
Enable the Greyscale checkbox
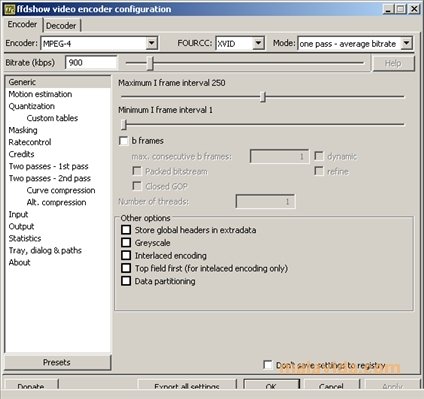coord(126,242)
